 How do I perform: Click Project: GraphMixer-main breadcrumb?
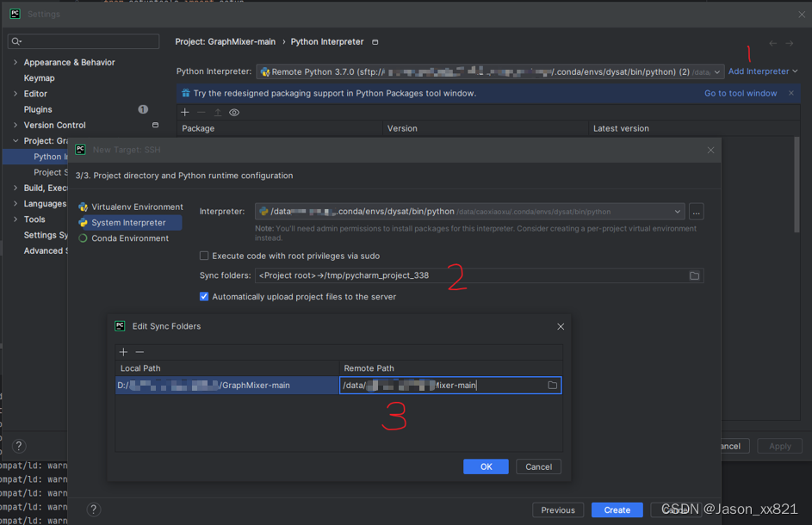tap(226, 42)
